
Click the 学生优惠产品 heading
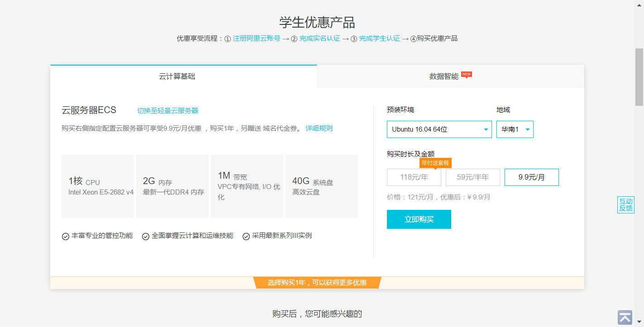click(317, 22)
